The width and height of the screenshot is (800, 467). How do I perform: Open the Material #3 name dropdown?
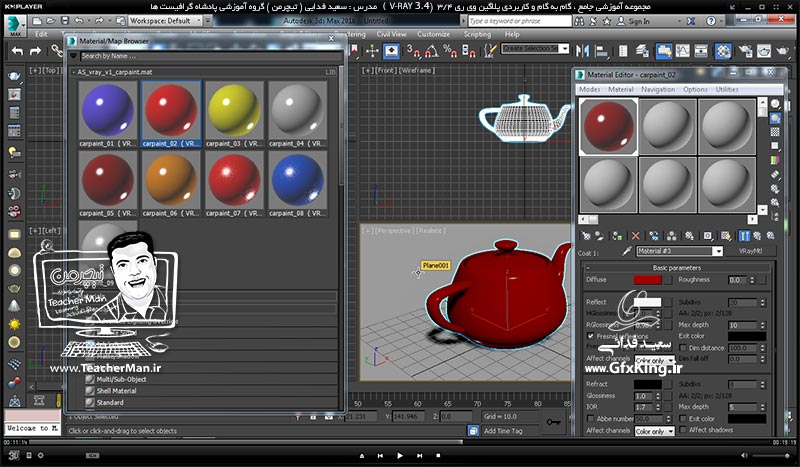pyautogui.click(x=718, y=251)
